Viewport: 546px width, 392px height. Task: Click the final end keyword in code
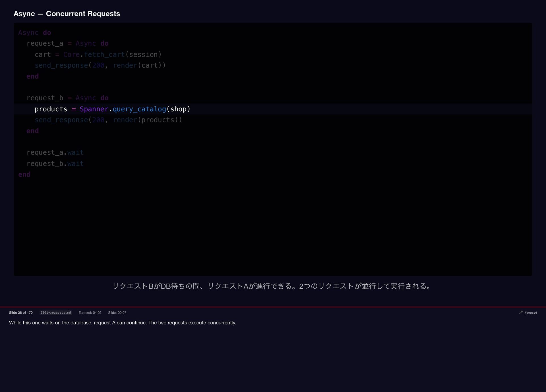pos(24,174)
